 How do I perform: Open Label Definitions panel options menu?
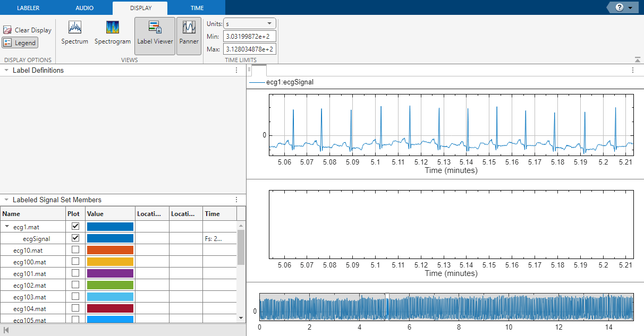(x=236, y=70)
